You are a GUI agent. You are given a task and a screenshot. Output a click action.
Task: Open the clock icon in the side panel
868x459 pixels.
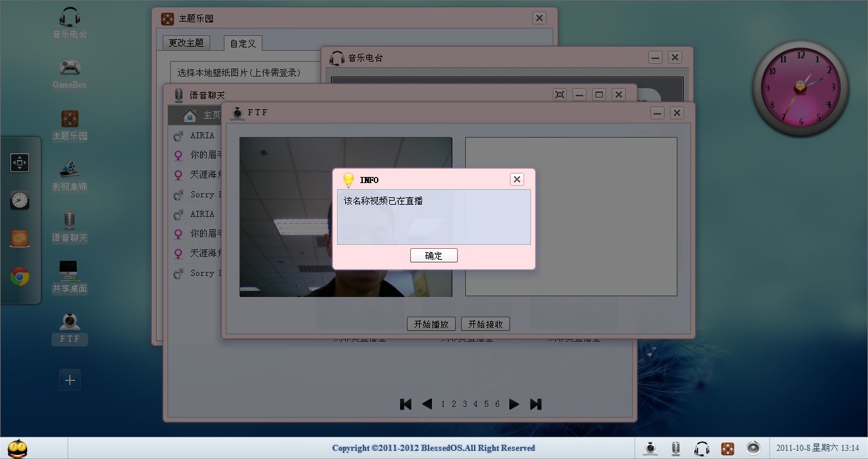click(20, 200)
